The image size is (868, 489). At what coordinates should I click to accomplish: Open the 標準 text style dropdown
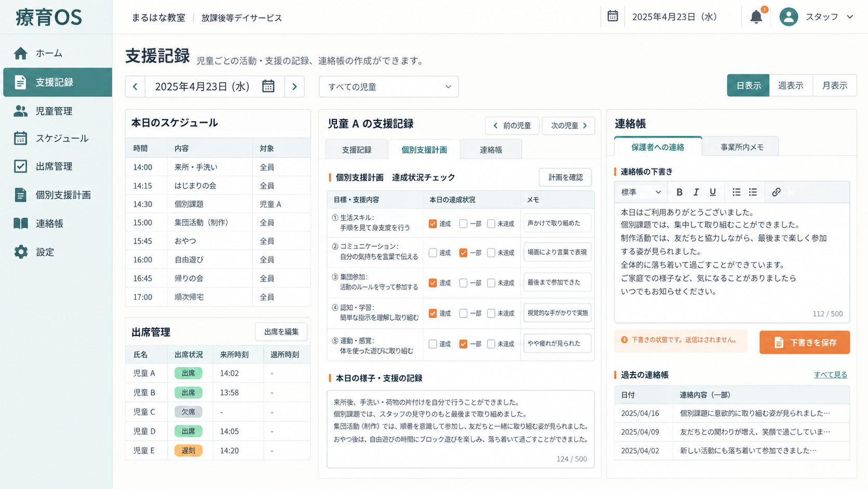point(641,192)
